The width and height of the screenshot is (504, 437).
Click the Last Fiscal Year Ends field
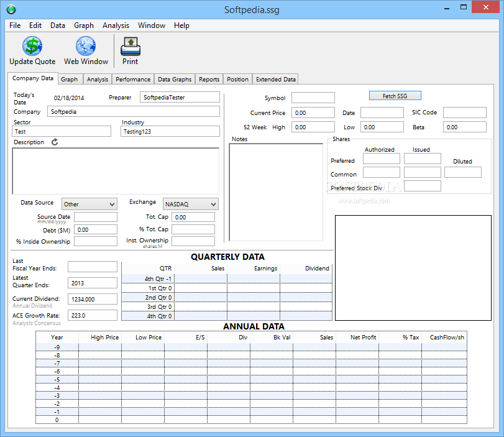93,267
